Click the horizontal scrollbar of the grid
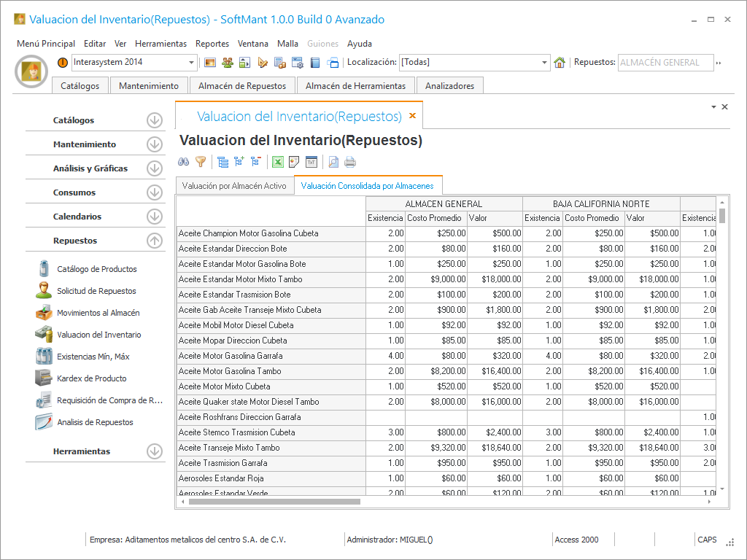The height and width of the screenshot is (560, 747). 274,502
